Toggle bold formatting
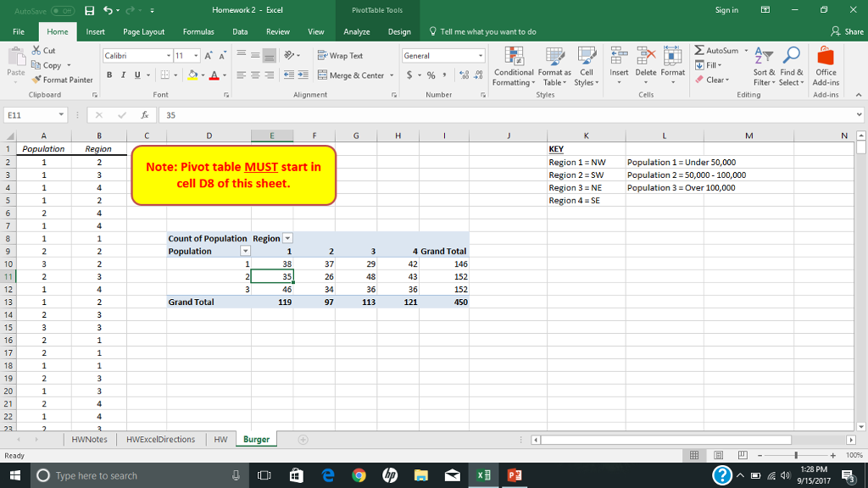Viewport: 868px width, 488px height. click(110, 75)
